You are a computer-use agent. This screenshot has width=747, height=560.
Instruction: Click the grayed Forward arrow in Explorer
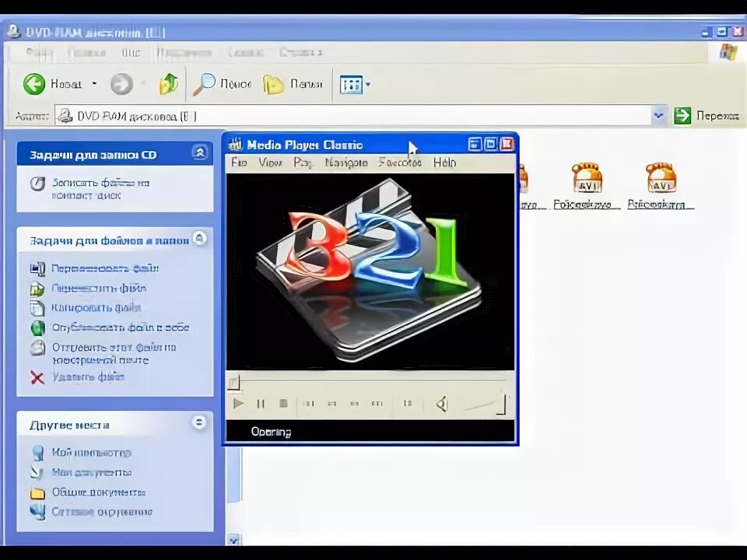[121, 84]
